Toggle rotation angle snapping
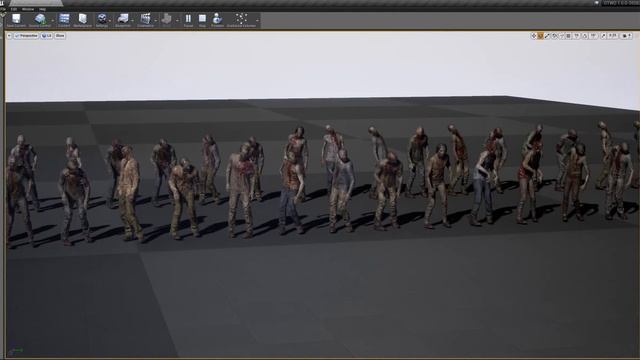Image resolution: width=640 pixels, height=360 pixels. [x=584, y=36]
